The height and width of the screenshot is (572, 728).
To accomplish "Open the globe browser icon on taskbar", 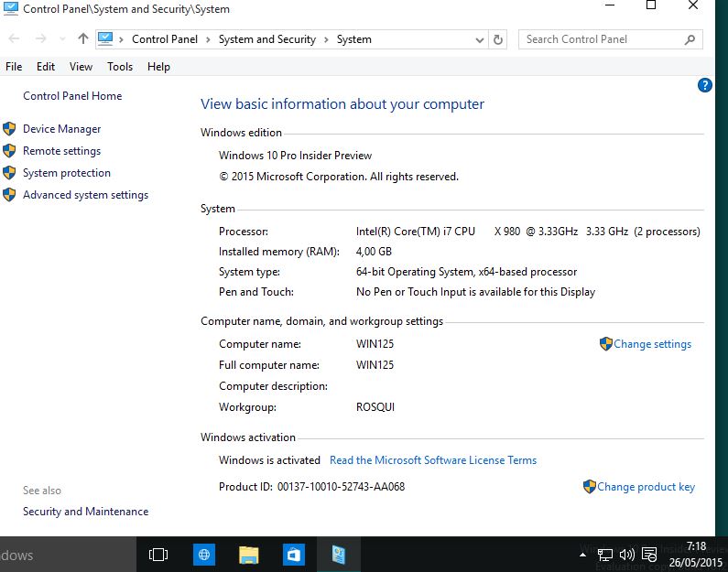I will coord(203,555).
